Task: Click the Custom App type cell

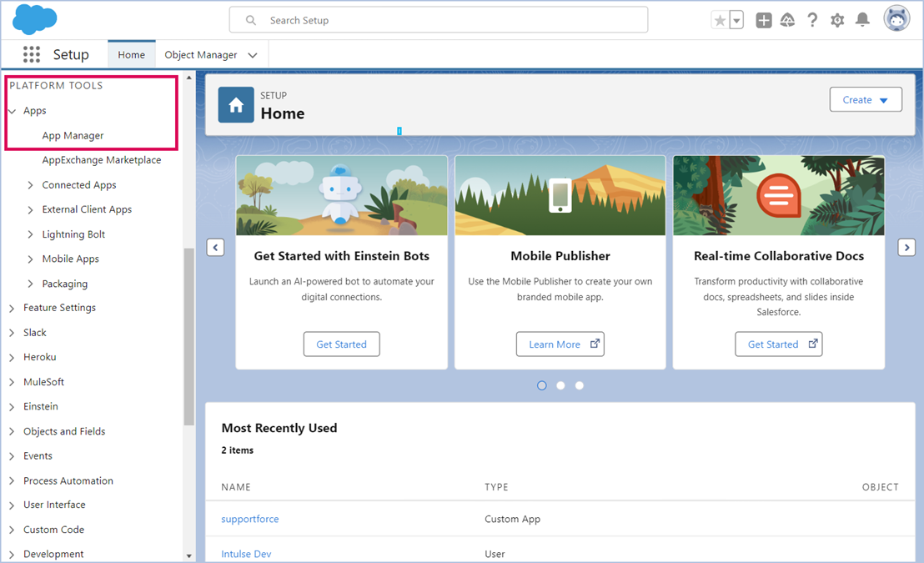Action: pyautogui.click(x=513, y=520)
